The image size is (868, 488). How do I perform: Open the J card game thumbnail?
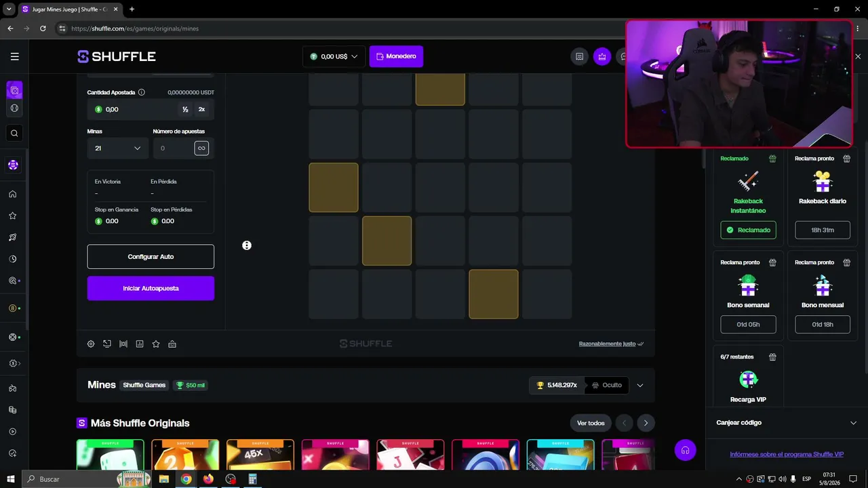(410, 455)
